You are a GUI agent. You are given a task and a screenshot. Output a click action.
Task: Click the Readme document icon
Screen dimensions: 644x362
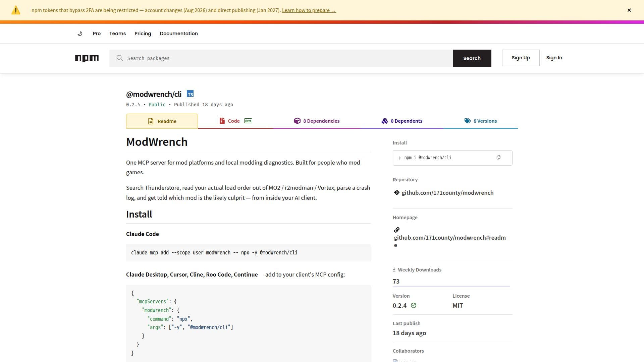[151, 121]
